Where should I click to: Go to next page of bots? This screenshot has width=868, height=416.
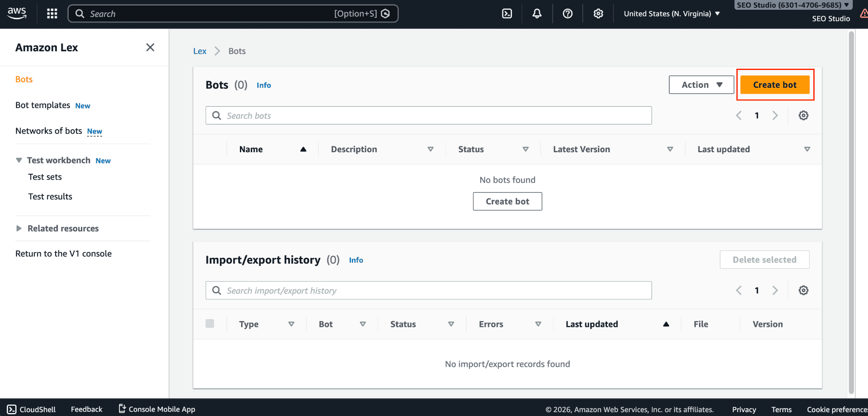coord(775,115)
